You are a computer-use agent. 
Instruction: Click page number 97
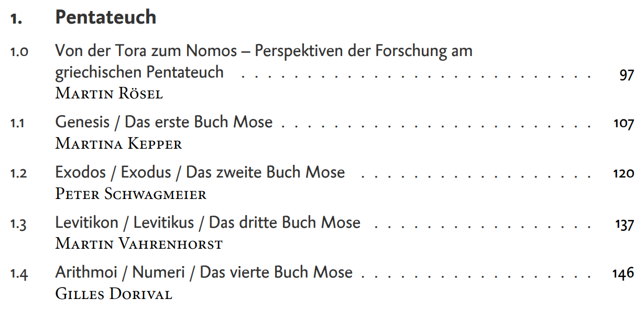pos(626,75)
